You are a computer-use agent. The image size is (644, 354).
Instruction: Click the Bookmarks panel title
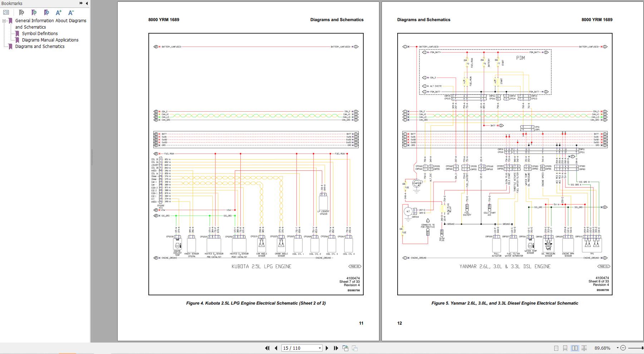pyautogui.click(x=12, y=3)
